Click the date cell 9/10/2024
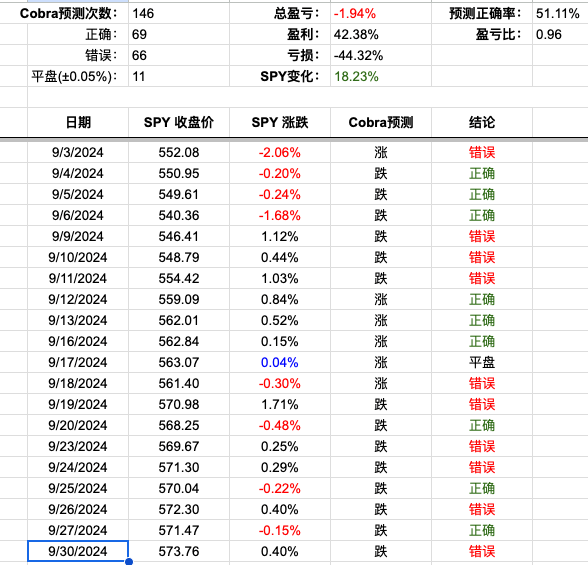This screenshot has width=588, height=565. click(x=78, y=257)
